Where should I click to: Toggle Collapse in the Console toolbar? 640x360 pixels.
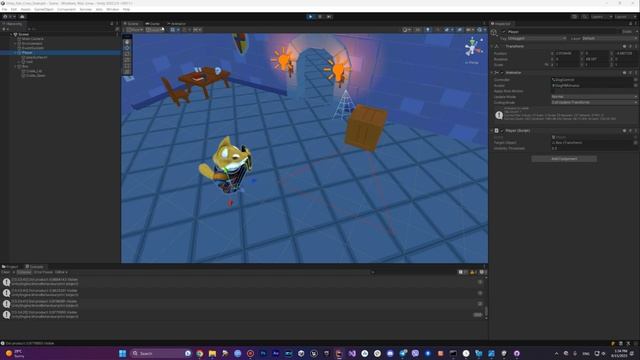(24, 272)
